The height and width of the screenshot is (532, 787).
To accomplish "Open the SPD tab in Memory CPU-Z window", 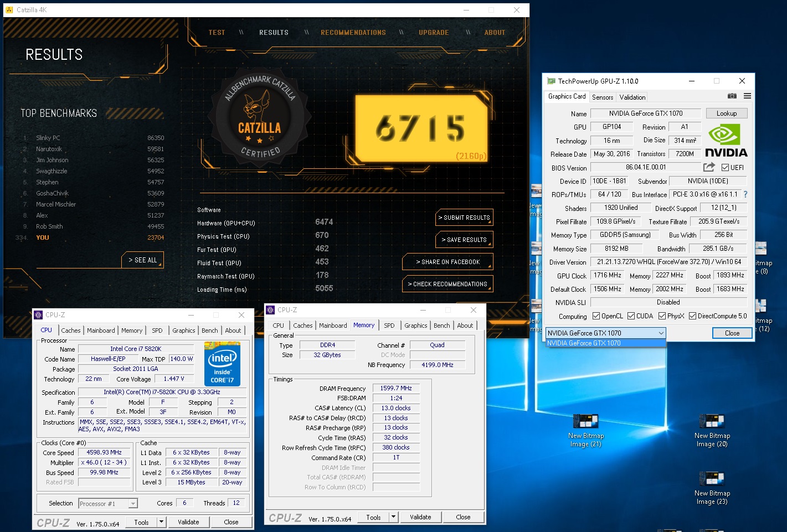I will (x=389, y=326).
